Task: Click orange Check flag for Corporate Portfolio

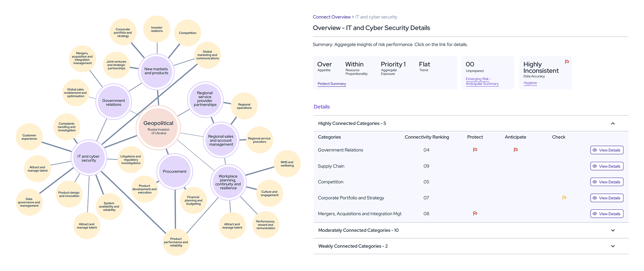Action: (564, 198)
